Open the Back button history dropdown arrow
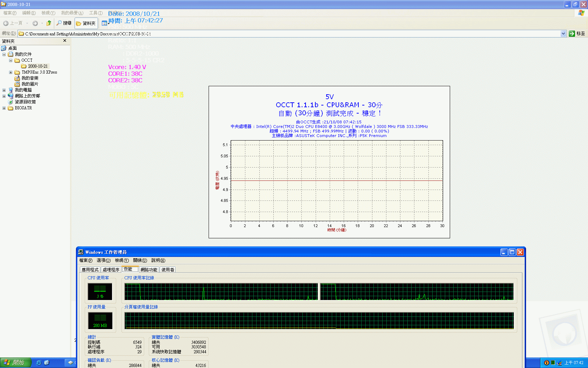 pyautogui.click(x=27, y=23)
